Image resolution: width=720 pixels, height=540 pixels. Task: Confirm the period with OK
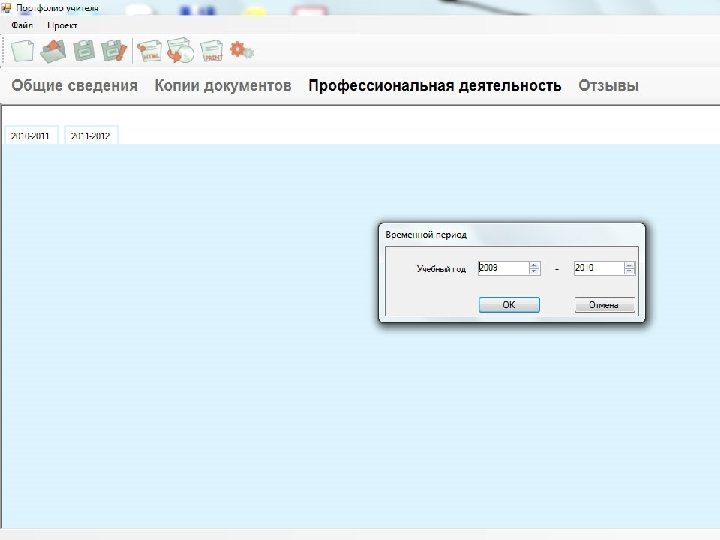(509, 305)
